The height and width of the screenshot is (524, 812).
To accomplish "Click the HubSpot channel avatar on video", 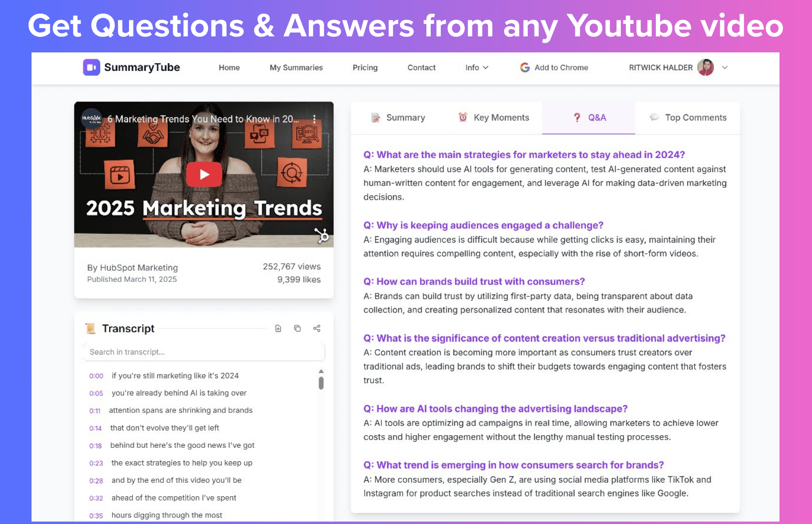I will click(91, 118).
